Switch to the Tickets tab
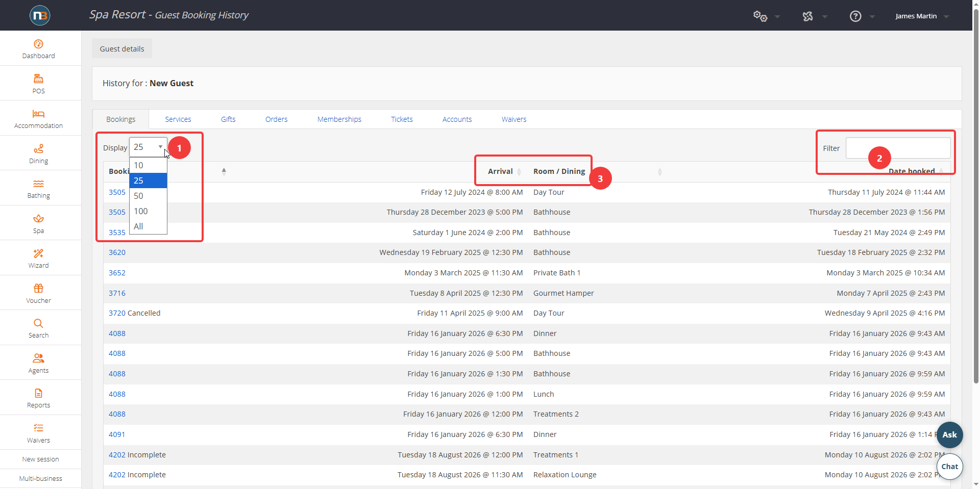This screenshot has height=489, width=980. [x=402, y=119]
